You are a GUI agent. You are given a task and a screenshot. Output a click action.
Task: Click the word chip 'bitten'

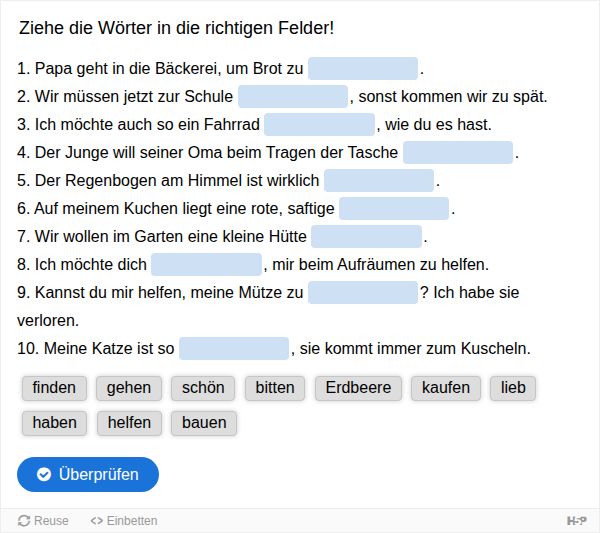click(x=275, y=388)
